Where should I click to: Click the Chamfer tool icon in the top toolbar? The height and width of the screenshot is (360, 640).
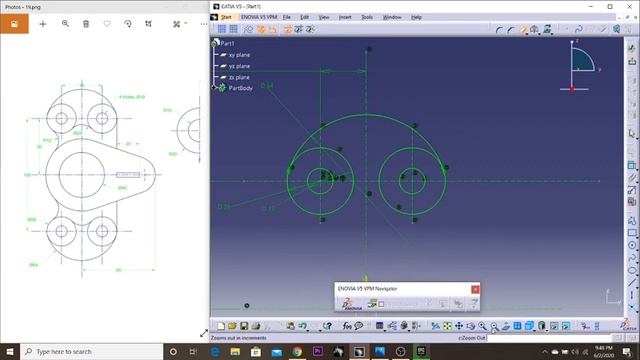(x=511, y=29)
